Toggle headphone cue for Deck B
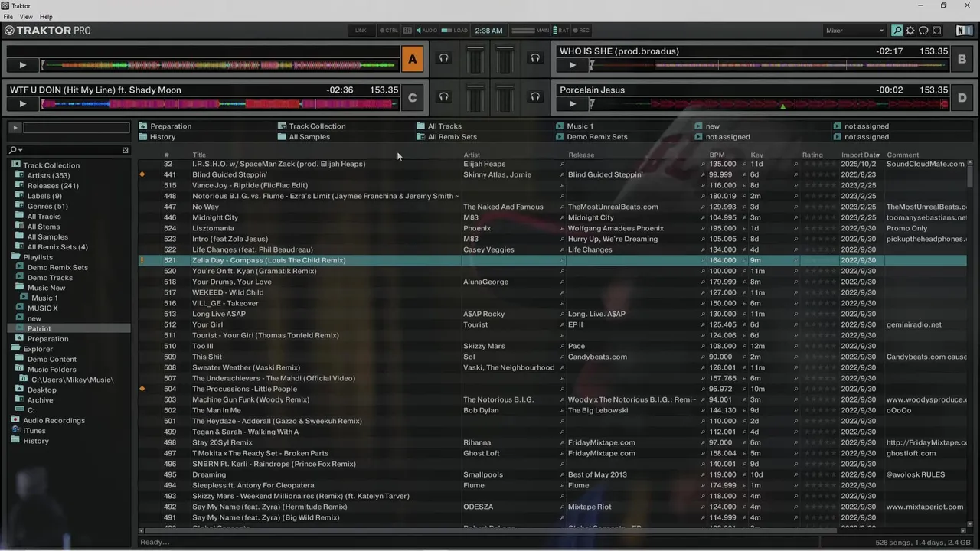The width and height of the screenshot is (980, 551). (x=535, y=58)
